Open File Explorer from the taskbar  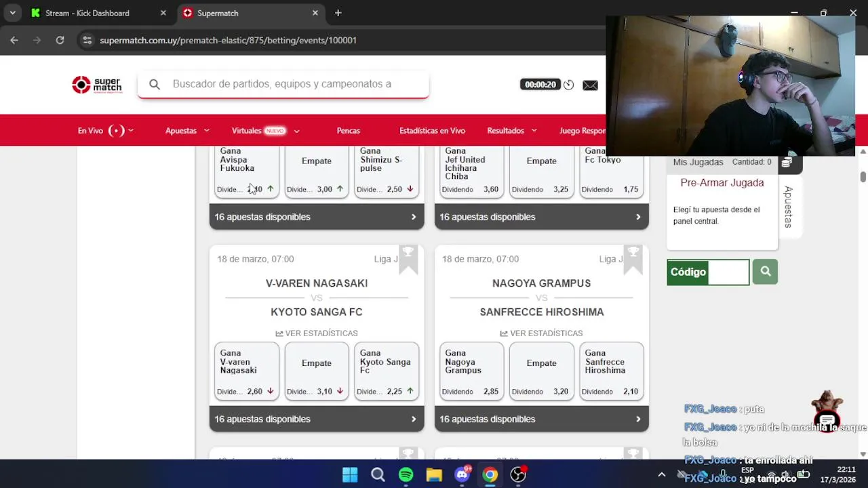(x=434, y=475)
